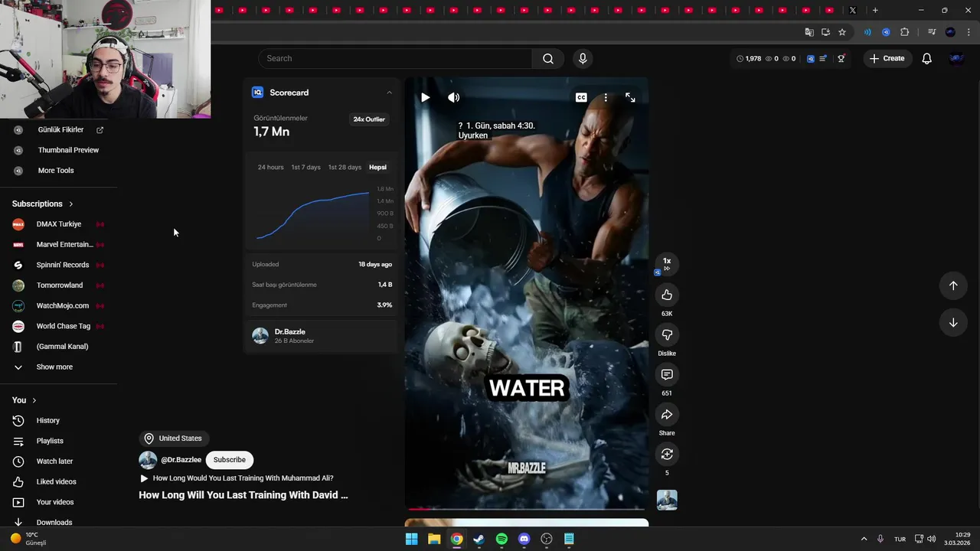Share the current Short

(667, 415)
